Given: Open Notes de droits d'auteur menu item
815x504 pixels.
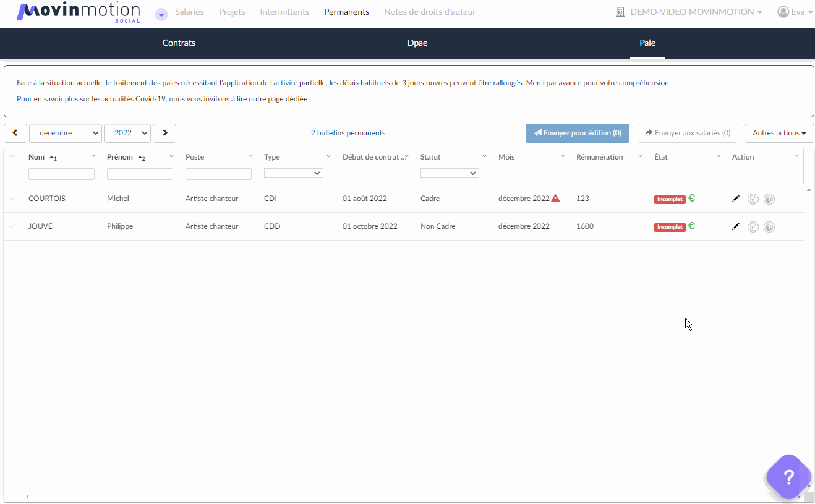Looking at the screenshot, I should pyautogui.click(x=430, y=12).
